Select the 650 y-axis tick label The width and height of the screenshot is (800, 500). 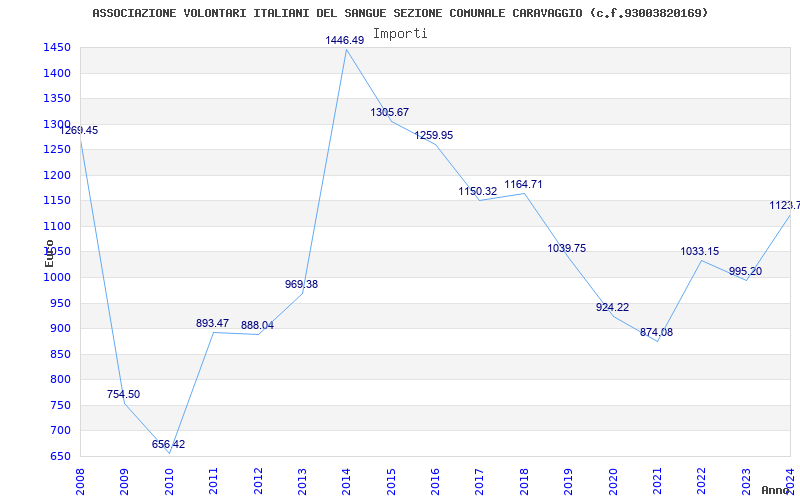click(x=61, y=456)
